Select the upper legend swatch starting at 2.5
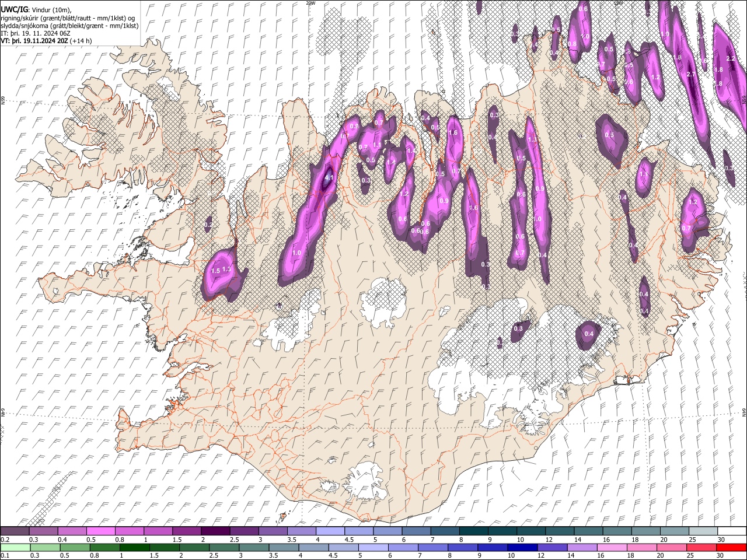The width and height of the screenshot is (747, 560). pos(243,531)
